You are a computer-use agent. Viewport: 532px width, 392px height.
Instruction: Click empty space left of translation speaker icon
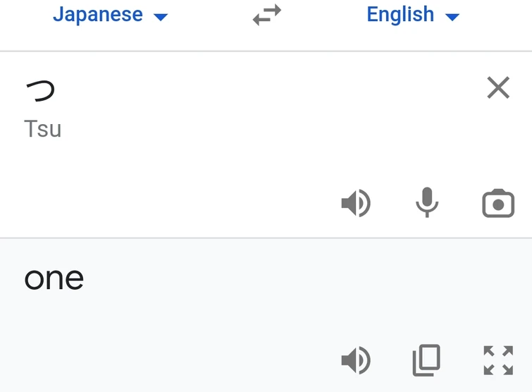(x=176, y=361)
